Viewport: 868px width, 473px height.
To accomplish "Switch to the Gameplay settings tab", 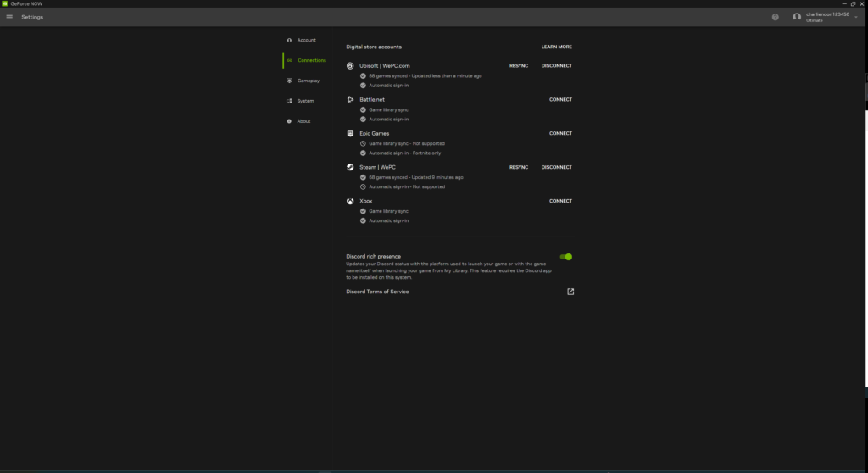I will click(308, 81).
